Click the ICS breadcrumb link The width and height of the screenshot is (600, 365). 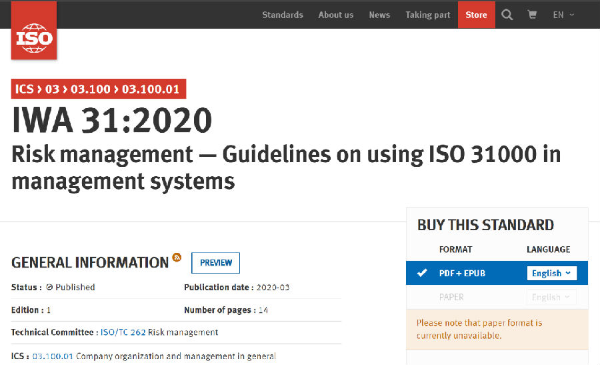[24, 89]
